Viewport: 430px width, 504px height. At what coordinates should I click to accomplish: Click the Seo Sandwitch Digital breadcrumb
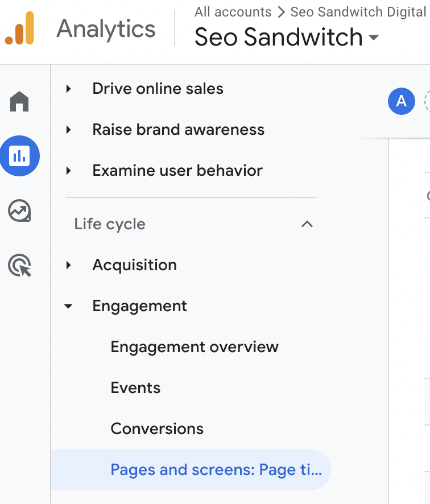pos(358,12)
